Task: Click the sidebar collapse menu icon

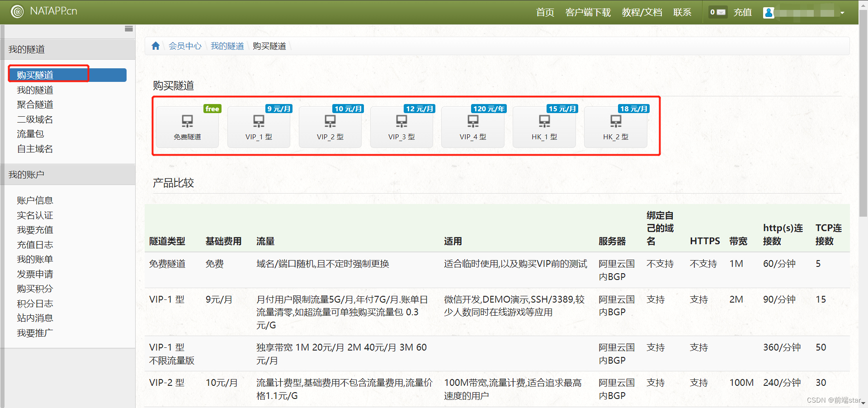Action: coord(129,29)
